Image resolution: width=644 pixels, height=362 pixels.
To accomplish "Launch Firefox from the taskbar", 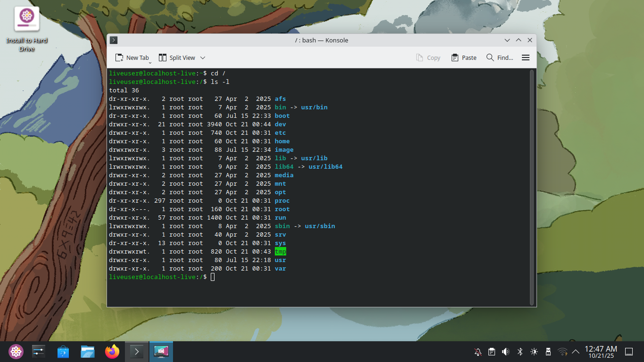I will click(112, 352).
